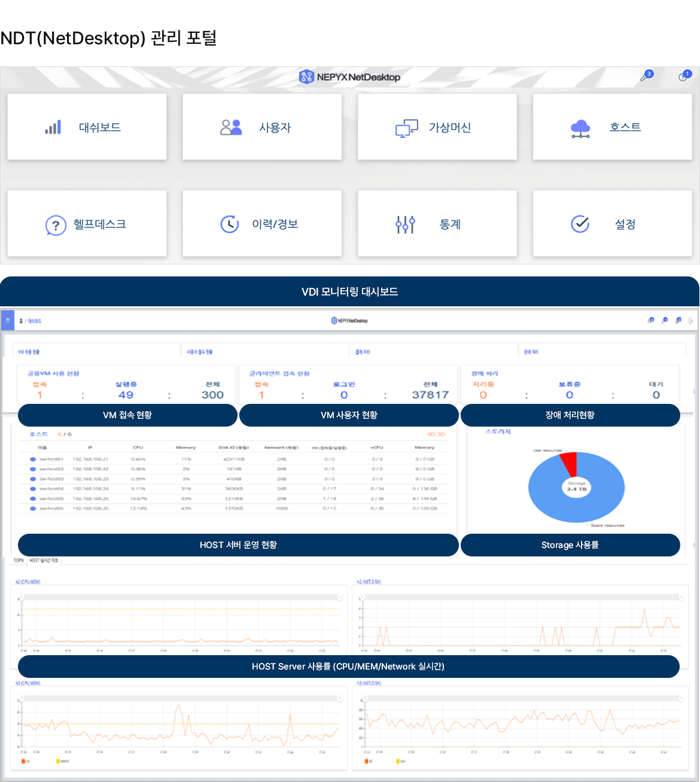Image resolution: width=700 pixels, height=782 pixels.
Task: Click IP address 192.168.100.25
Action: 90,498
